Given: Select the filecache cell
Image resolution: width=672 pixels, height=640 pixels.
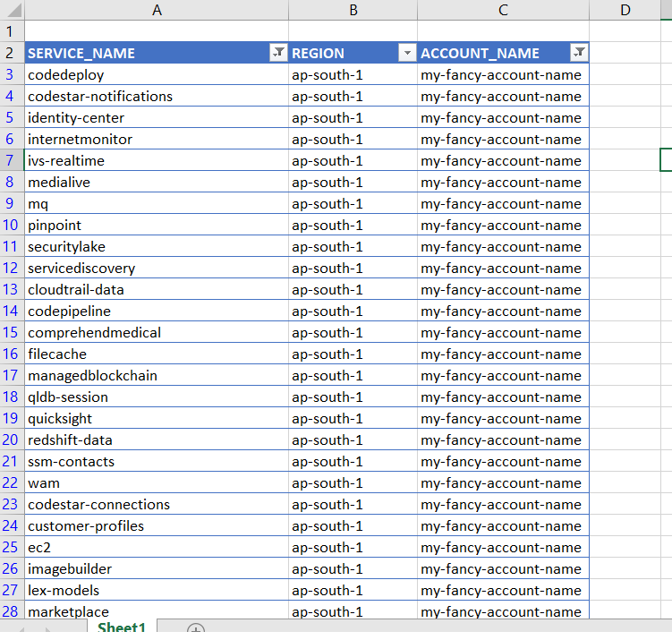Looking at the screenshot, I should pos(157,354).
